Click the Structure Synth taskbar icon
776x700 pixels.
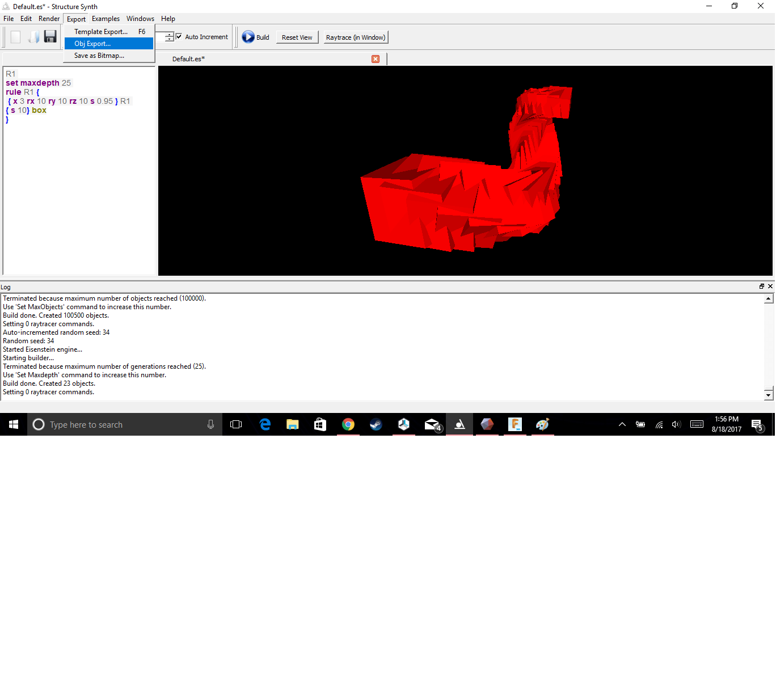click(x=459, y=424)
